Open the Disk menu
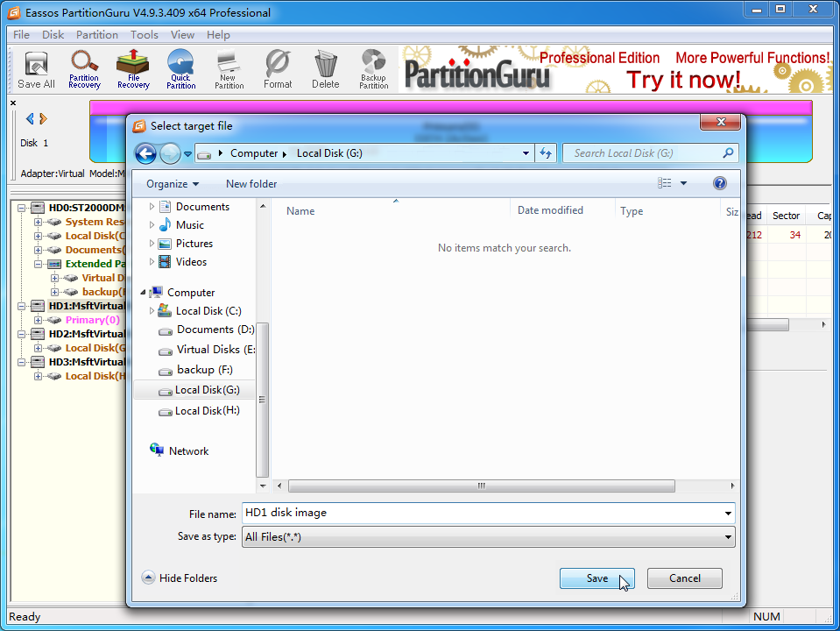The height and width of the screenshot is (631, 840). 53,35
